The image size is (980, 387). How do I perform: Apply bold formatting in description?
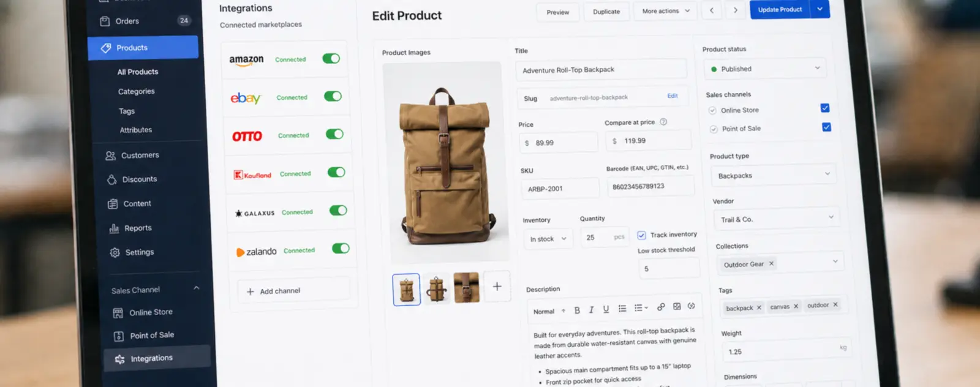tap(577, 310)
